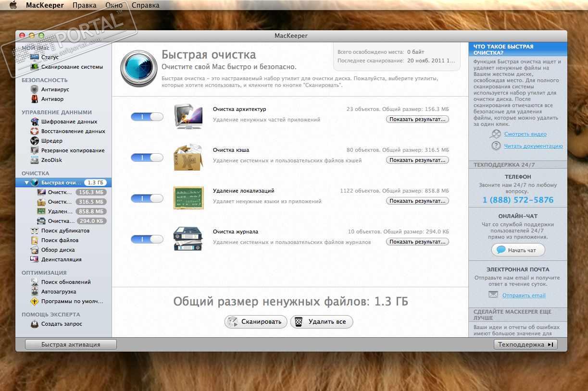Toggle the Очистка кэша switch

[147, 158]
